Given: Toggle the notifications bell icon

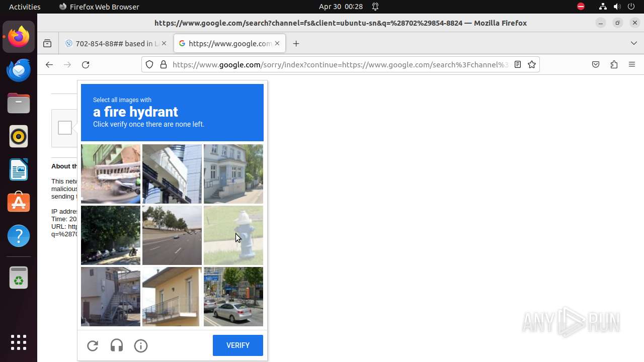Looking at the screenshot, I should (375, 7).
